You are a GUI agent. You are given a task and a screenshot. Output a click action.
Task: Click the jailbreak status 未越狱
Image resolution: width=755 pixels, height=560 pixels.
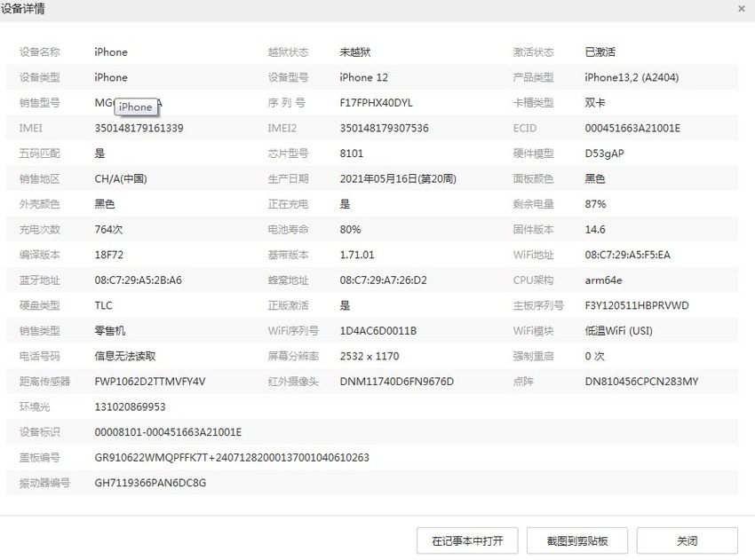(x=355, y=52)
